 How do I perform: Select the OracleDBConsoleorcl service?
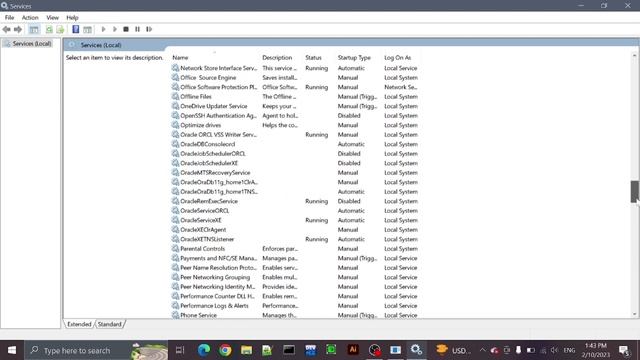296,144
